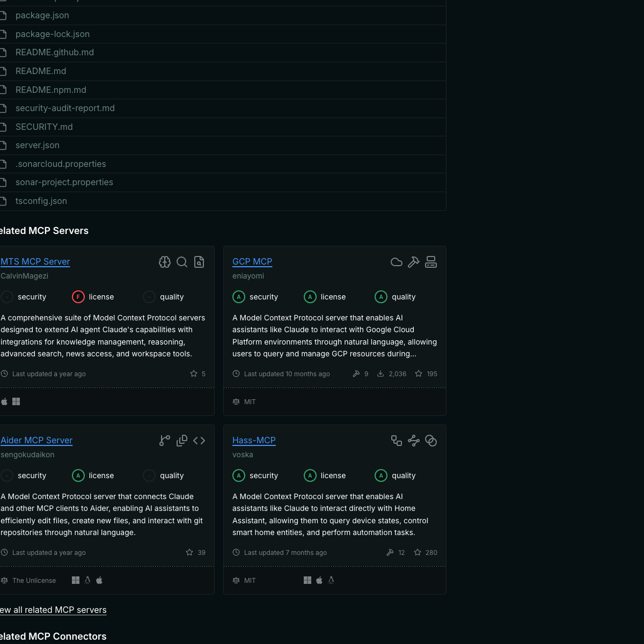644x644 pixels.
Task: Click the document search icon on MTS card
Action: (x=199, y=262)
